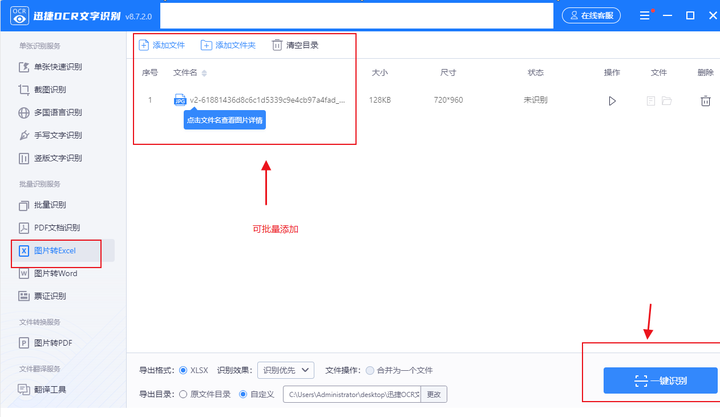720x417 pixels.
Task: Click the 未识别 status cell
Action: coord(535,100)
